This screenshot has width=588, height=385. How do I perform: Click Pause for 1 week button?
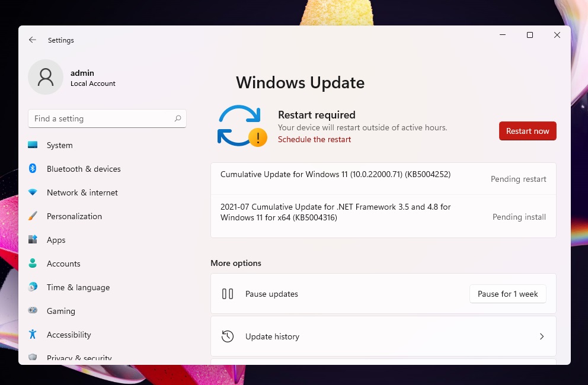point(507,294)
